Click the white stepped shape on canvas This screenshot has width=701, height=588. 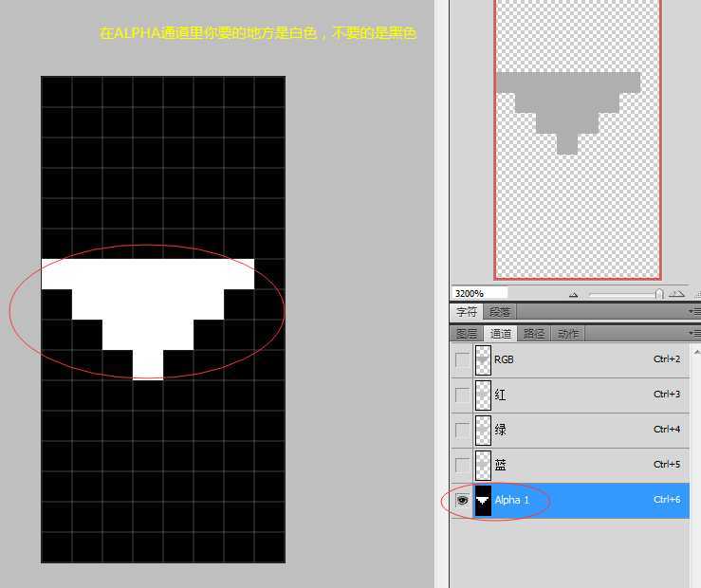click(148, 303)
